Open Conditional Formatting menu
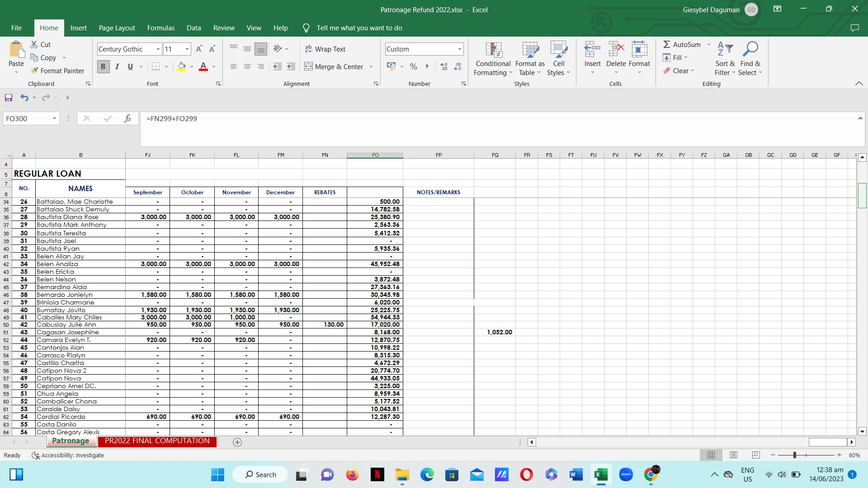Image resolution: width=868 pixels, height=488 pixels. [493, 59]
